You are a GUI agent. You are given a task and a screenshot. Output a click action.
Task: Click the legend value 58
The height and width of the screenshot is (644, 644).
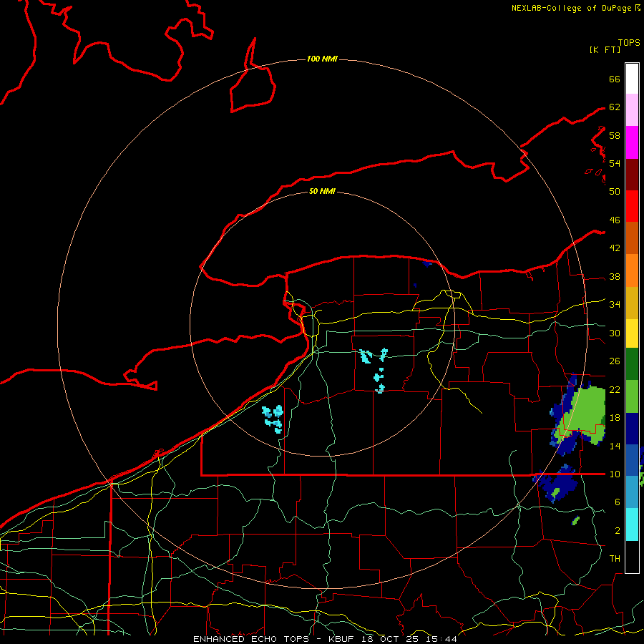[x=615, y=135]
